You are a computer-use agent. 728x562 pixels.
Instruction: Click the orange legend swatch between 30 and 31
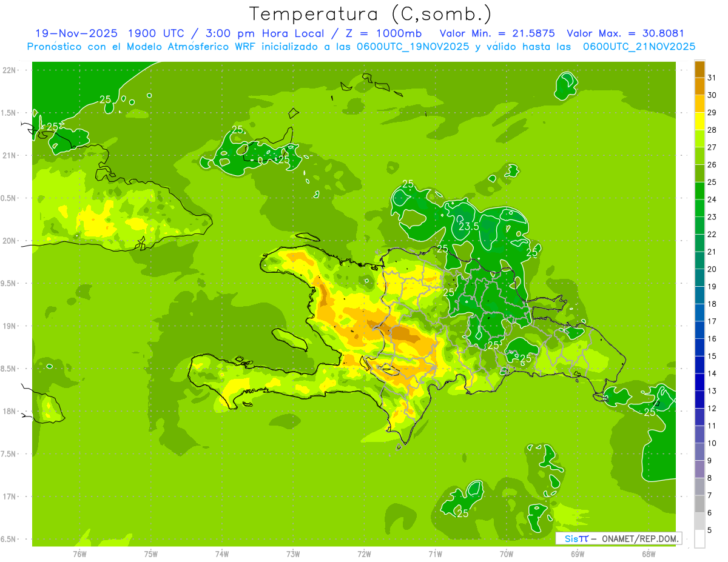pyautogui.click(x=699, y=86)
